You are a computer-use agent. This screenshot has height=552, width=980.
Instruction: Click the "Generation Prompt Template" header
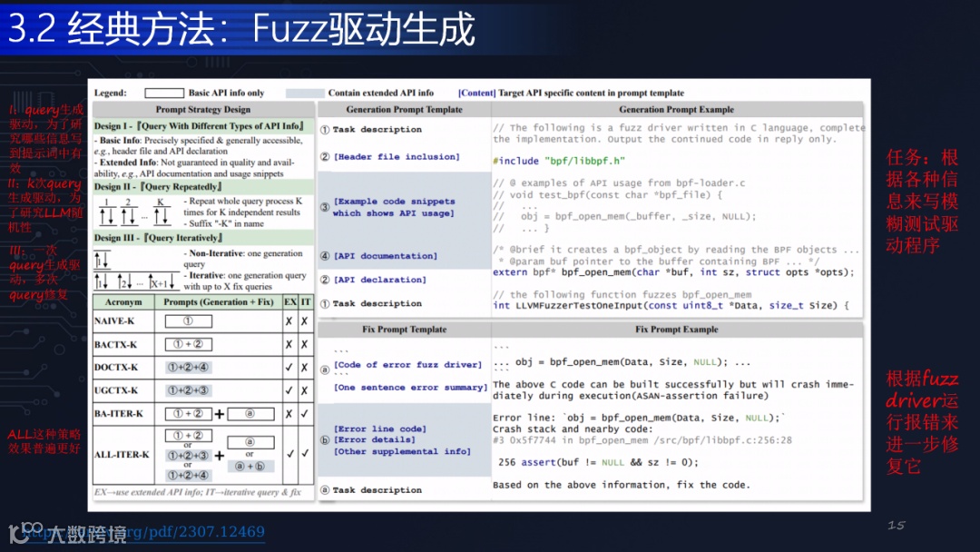click(405, 109)
